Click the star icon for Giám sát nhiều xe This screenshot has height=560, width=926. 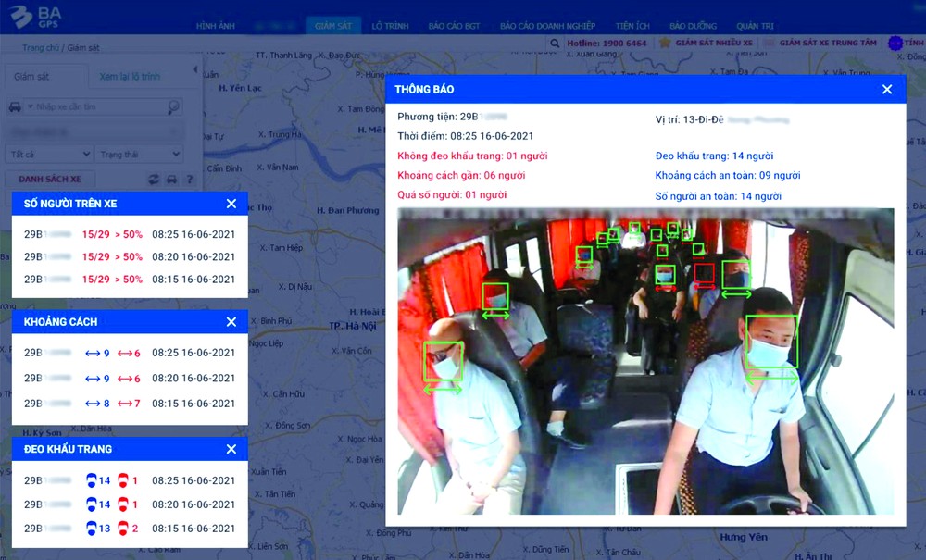coord(665,44)
